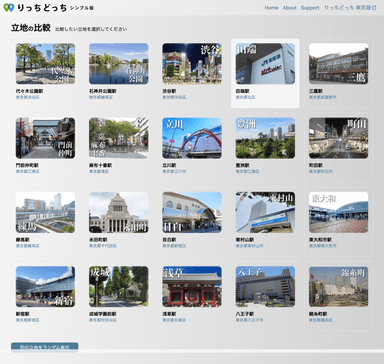This screenshot has width=384, height=364.
Task: Click the 東京都練馬区 link under 練馬駅
Action: 28,246
